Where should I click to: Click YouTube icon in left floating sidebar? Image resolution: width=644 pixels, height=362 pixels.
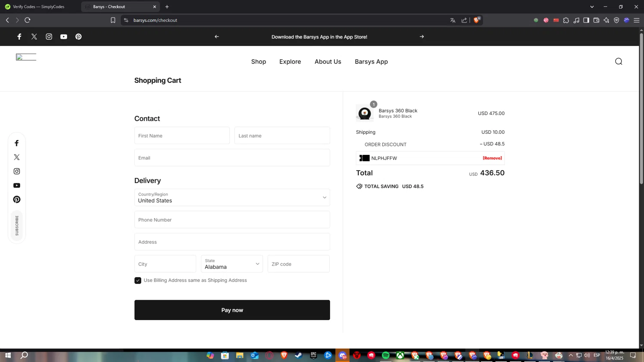point(17,186)
